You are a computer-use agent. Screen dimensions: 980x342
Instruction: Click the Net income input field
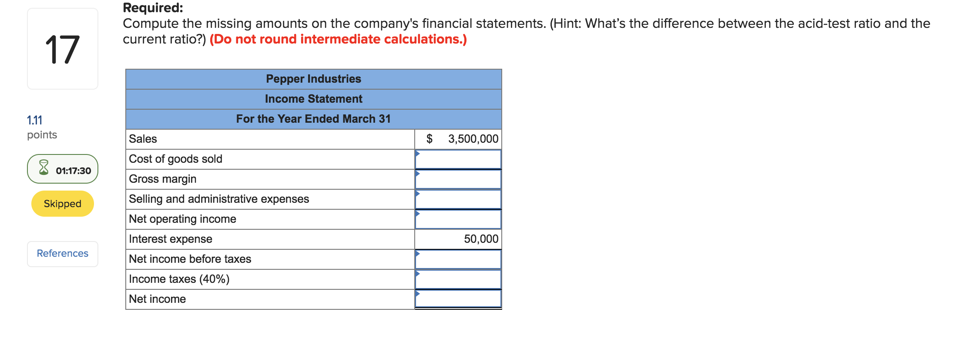point(459,299)
